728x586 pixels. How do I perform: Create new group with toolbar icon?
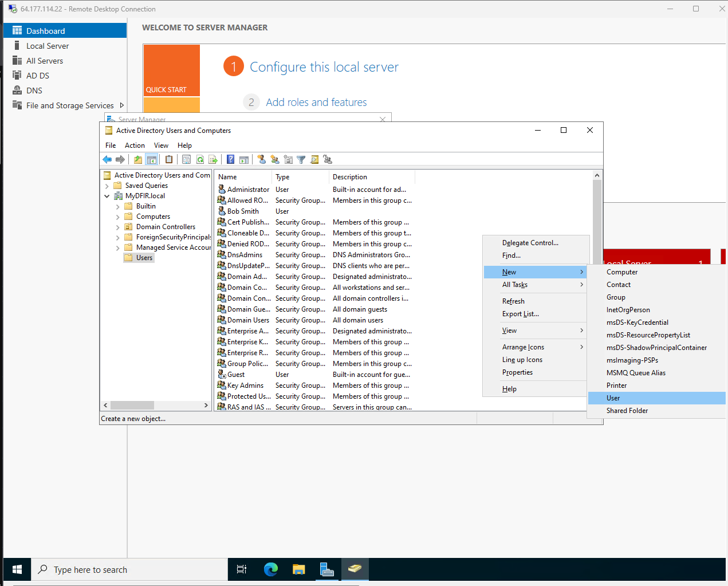pos(274,159)
